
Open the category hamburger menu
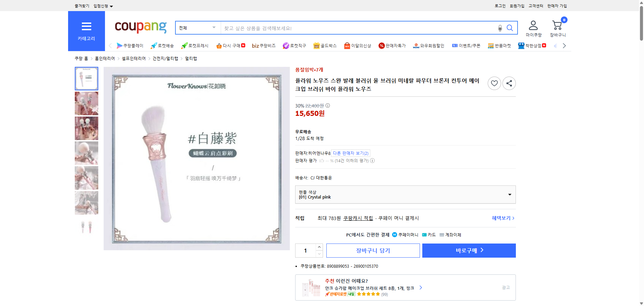87,27
